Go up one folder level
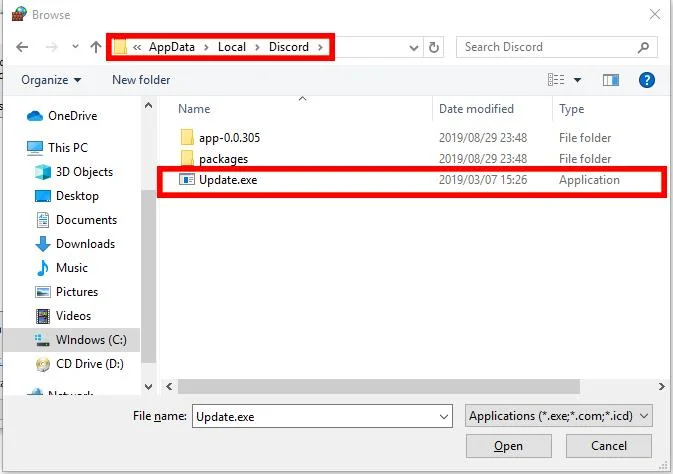This screenshot has width=673, height=474. [96, 46]
